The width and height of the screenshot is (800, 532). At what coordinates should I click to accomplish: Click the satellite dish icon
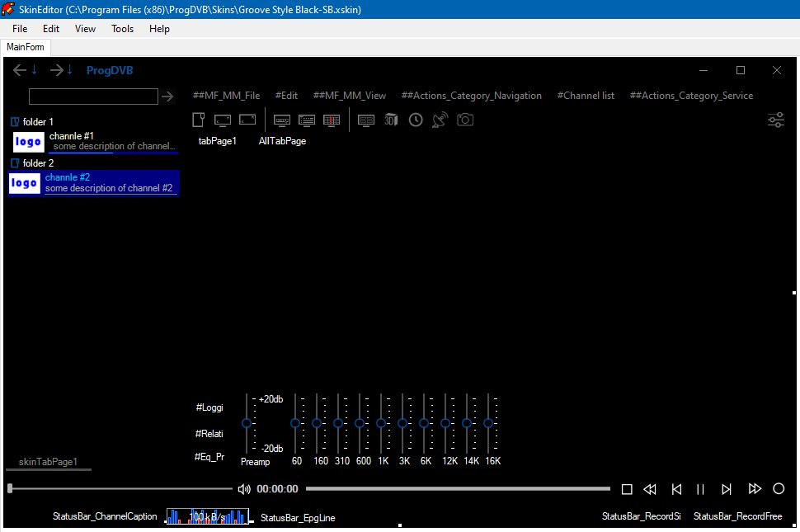(x=440, y=120)
